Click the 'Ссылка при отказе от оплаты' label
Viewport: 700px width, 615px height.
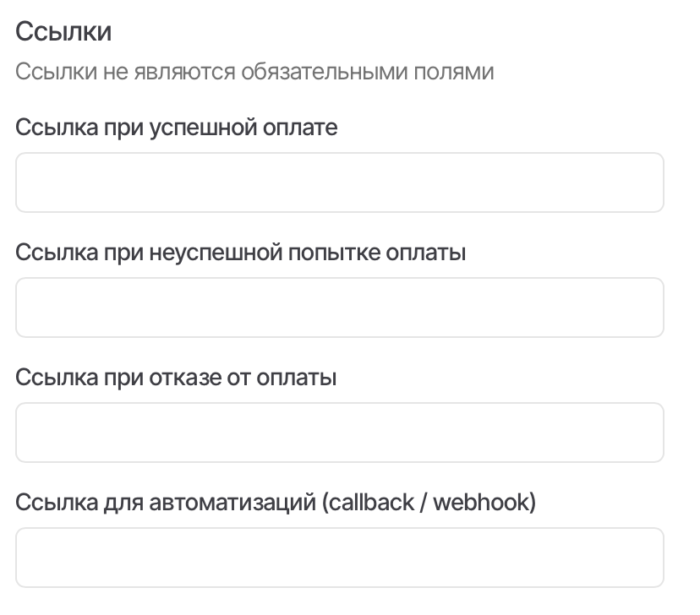(177, 378)
